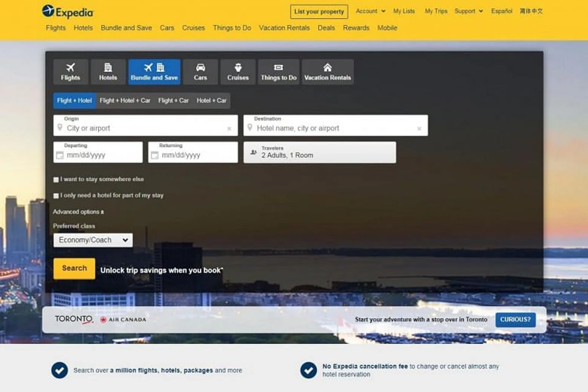Open the Travelers selector showing 2 Adults, 1 Room

pyautogui.click(x=319, y=152)
